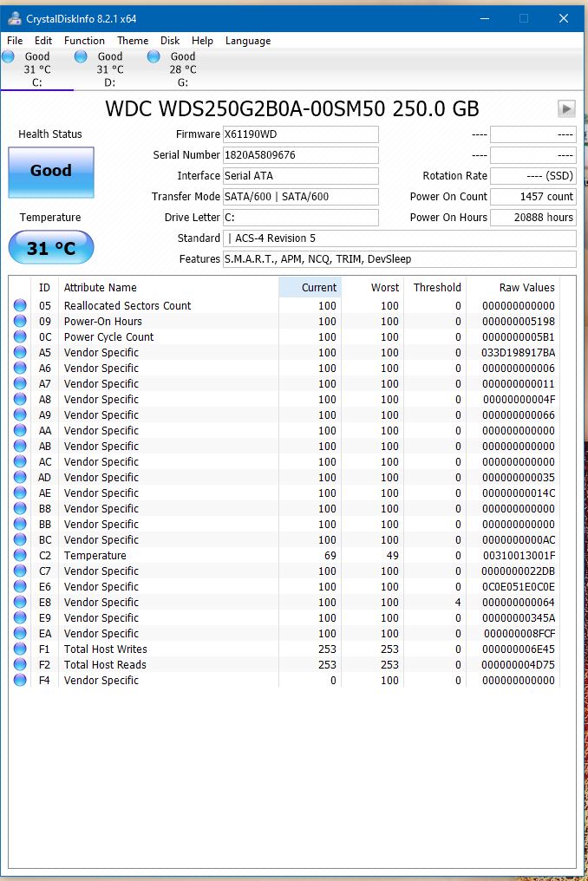
Task: Select the D: drive tab
Action: coord(109,69)
